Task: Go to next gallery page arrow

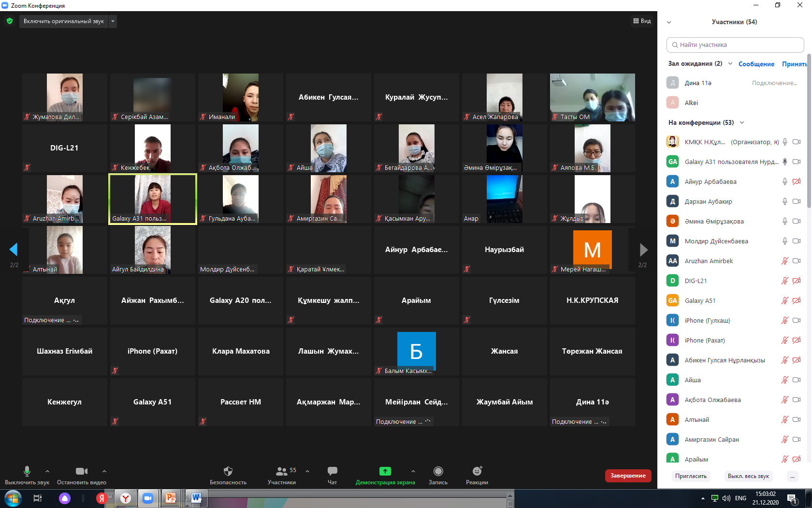Action: point(643,250)
